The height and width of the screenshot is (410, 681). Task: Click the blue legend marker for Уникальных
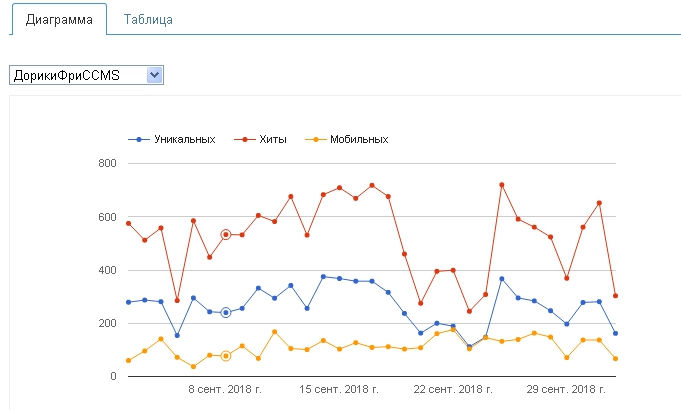pos(139,139)
